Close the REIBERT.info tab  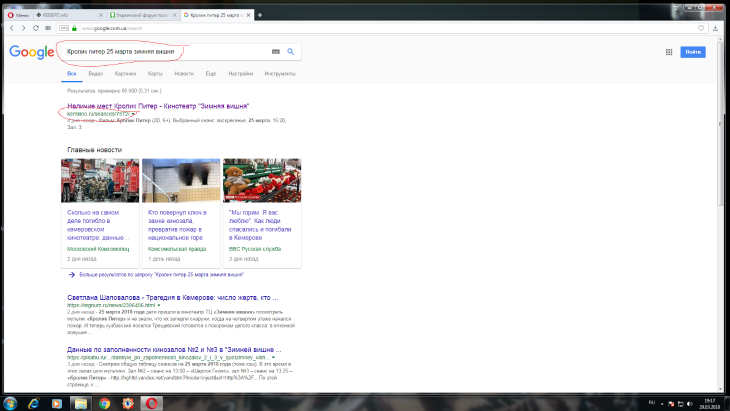coord(101,15)
